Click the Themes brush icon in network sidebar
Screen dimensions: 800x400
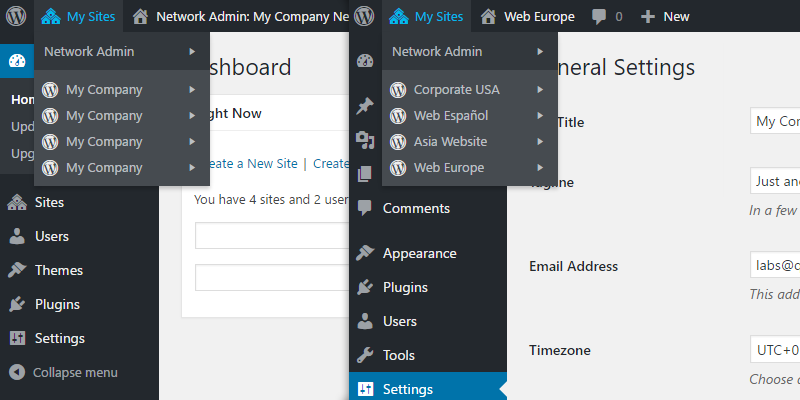17,270
